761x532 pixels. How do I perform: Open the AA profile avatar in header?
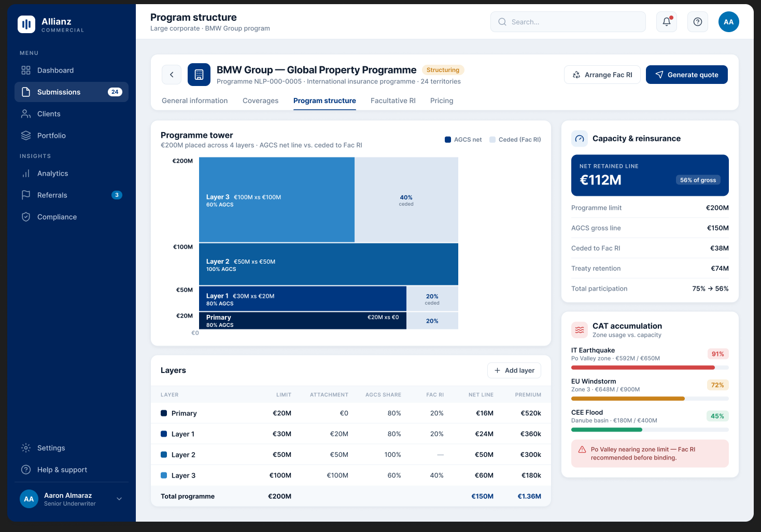point(729,22)
